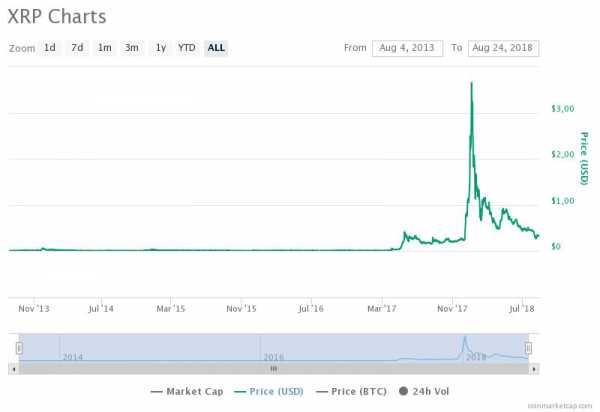This screenshot has width=600, height=412.
Task: Select the 1d zoom range
Action: (x=50, y=48)
